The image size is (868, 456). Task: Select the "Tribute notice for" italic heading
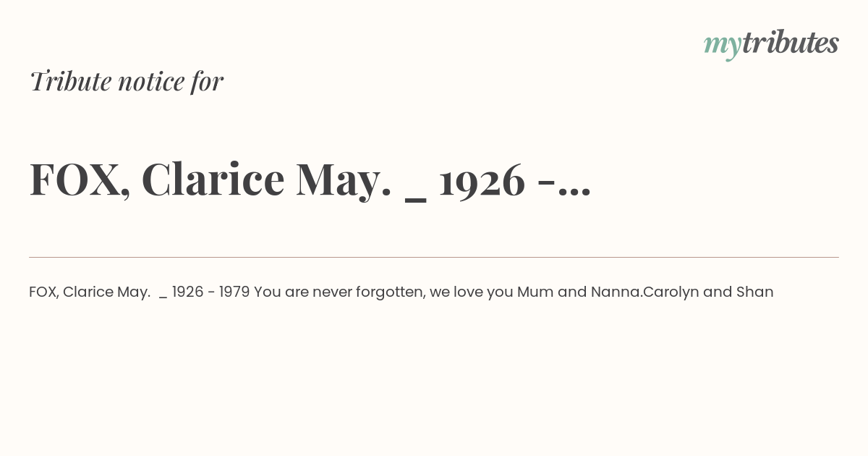click(x=127, y=81)
